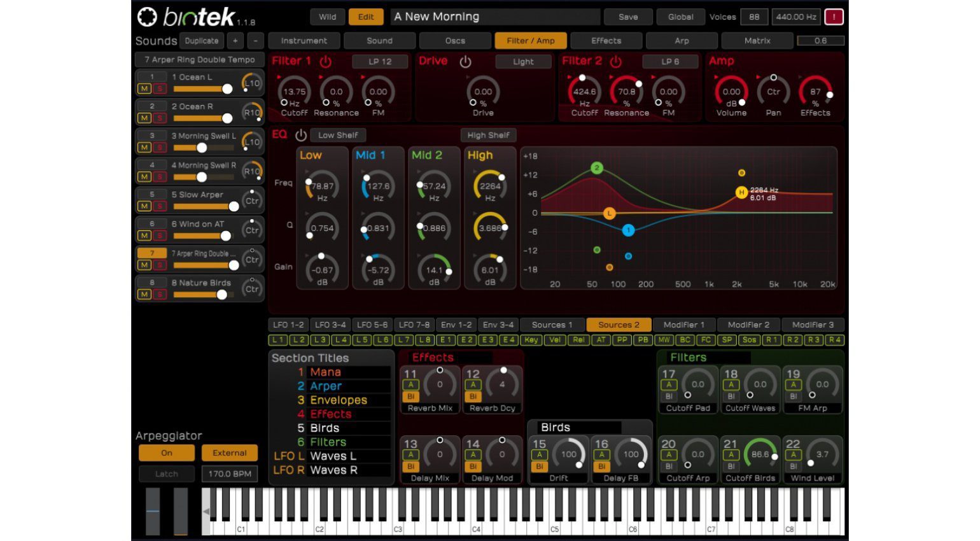The image size is (980, 541).
Task: Click the L1 modulation source tag
Action: (x=278, y=340)
